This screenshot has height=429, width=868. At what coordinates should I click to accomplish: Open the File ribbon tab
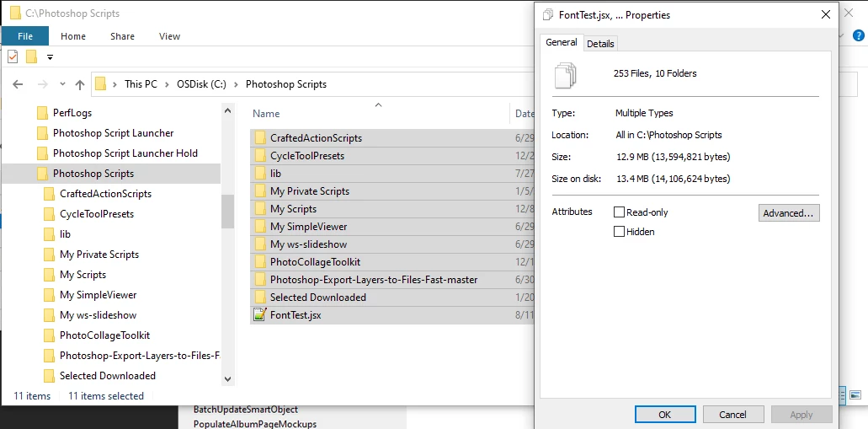pos(25,36)
